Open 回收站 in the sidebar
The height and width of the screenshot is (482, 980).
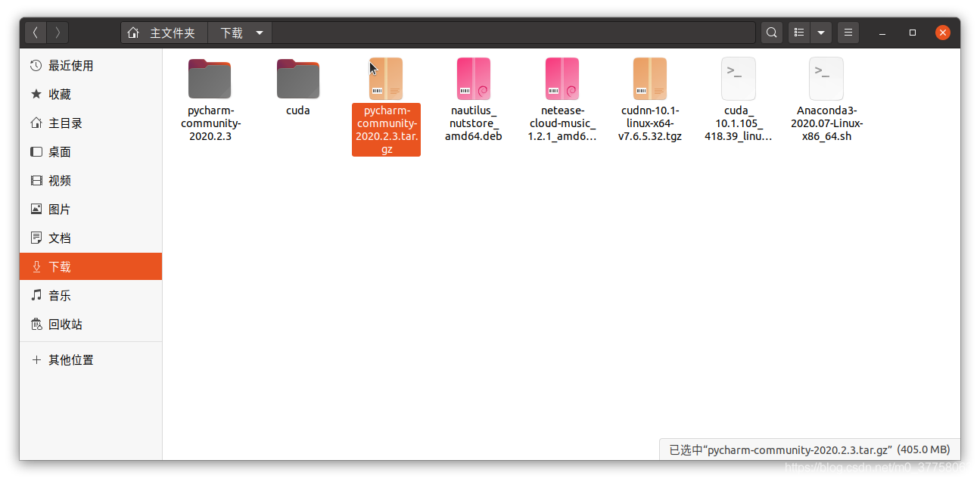point(91,325)
